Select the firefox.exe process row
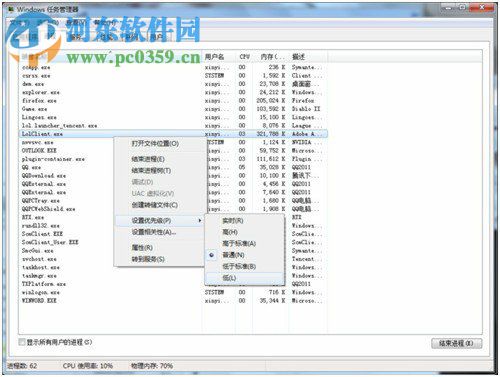 173,101
